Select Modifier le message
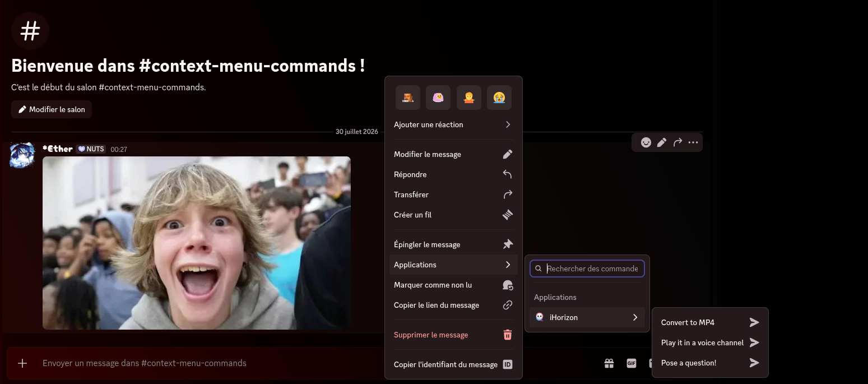The width and height of the screenshot is (868, 384). (453, 154)
